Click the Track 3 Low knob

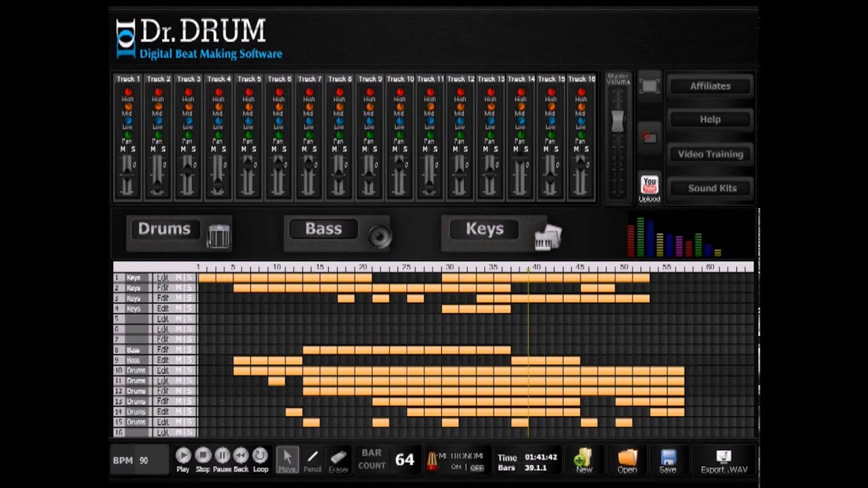click(x=188, y=121)
